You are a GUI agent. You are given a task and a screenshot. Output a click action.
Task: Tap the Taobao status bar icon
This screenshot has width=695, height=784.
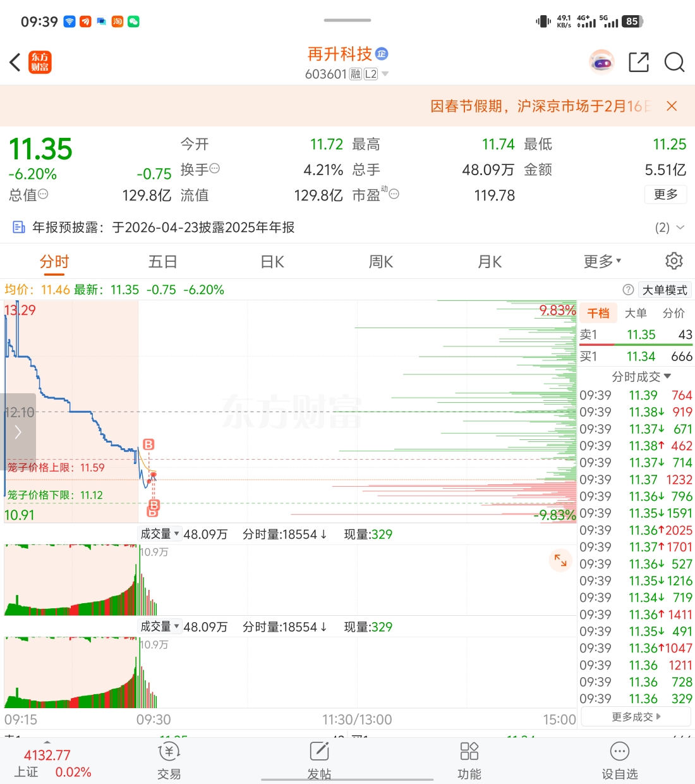coord(118,21)
